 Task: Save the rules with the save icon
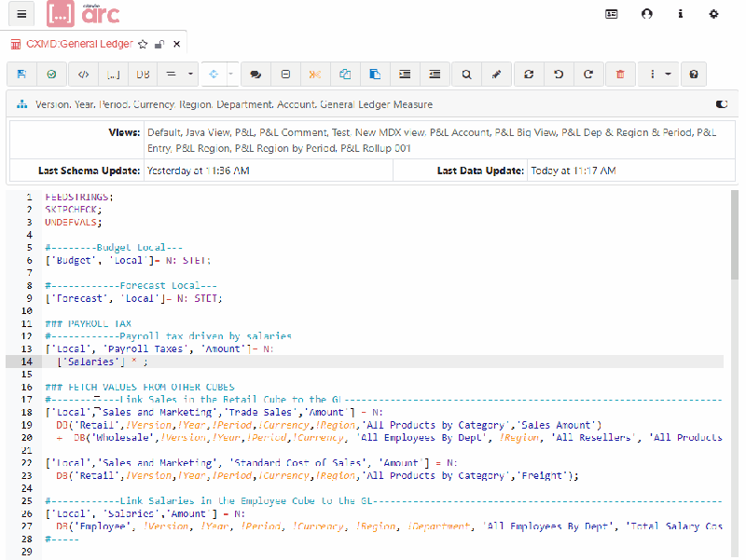click(21, 75)
